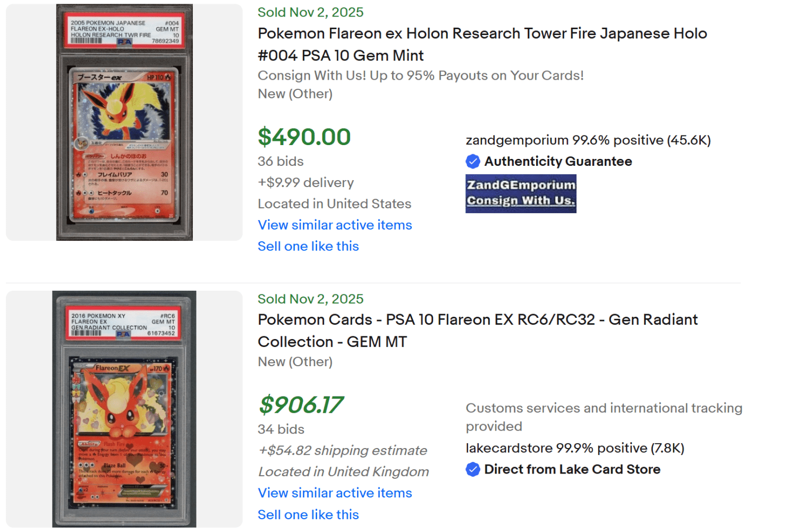Click the $906.17 sale price
This screenshot has height=532, width=797.
[x=302, y=406]
